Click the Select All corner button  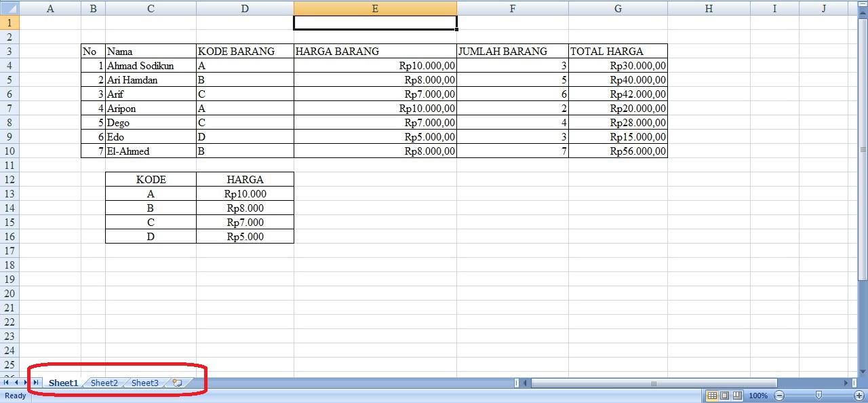coord(8,8)
